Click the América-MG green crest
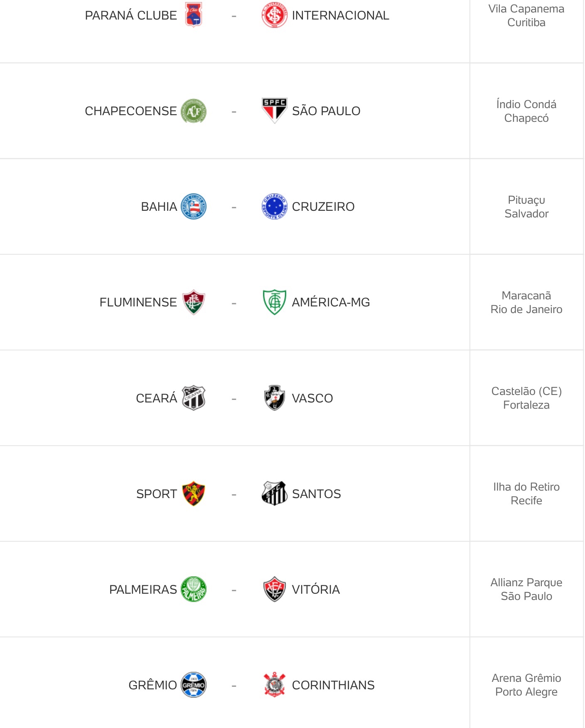Image resolution: width=585 pixels, height=728 pixels. click(x=275, y=302)
